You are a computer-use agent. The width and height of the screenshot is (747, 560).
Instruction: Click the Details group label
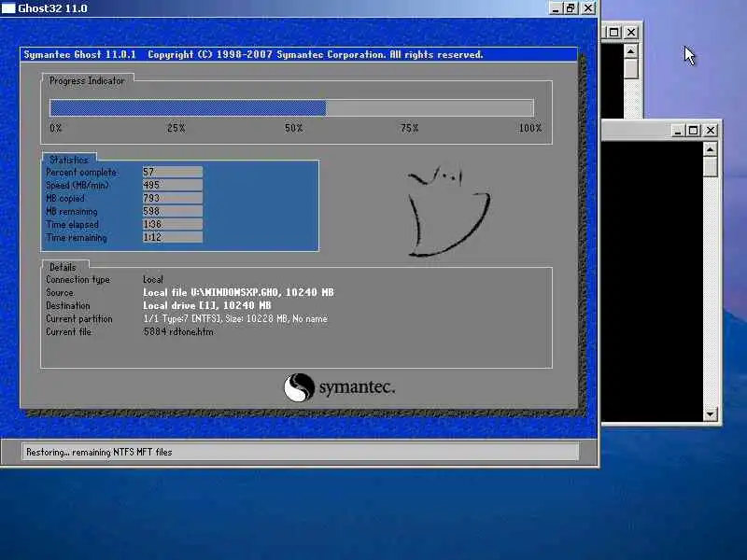click(x=63, y=267)
